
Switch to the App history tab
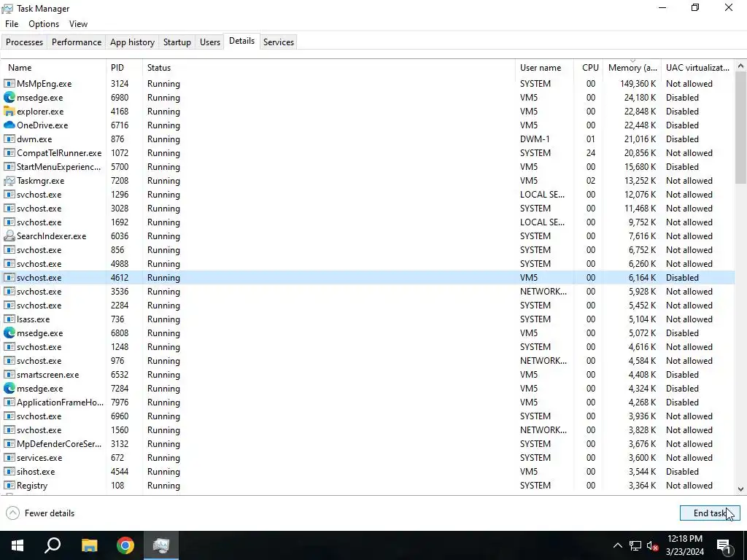(133, 42)
